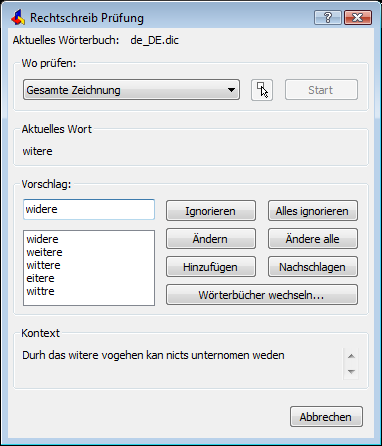Select suggestion weitere in list
This screenshot has width=382, height=446.
click(44, 252)
